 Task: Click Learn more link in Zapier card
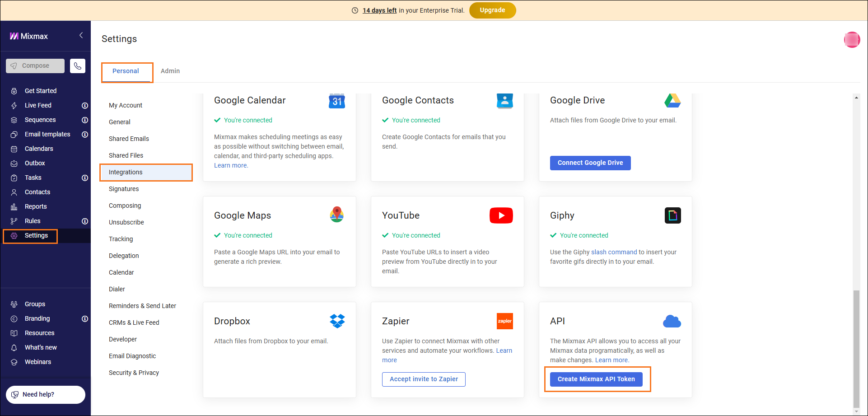504,351
